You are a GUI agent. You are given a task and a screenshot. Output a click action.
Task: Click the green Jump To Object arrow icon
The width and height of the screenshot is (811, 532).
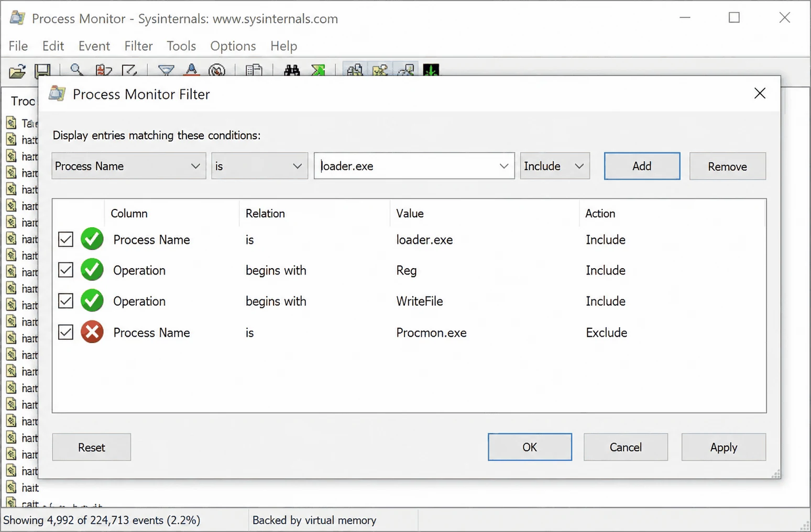318,70
